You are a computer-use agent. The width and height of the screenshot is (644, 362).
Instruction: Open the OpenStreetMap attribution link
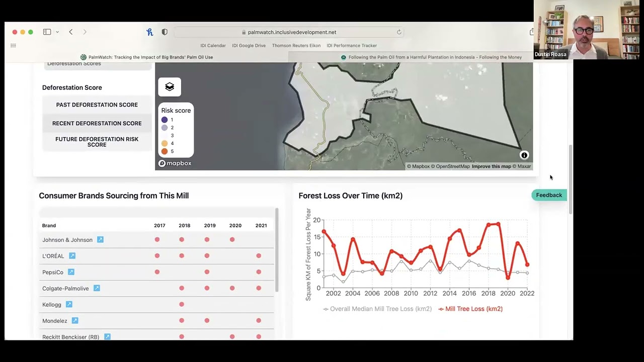tap(450, 166)
